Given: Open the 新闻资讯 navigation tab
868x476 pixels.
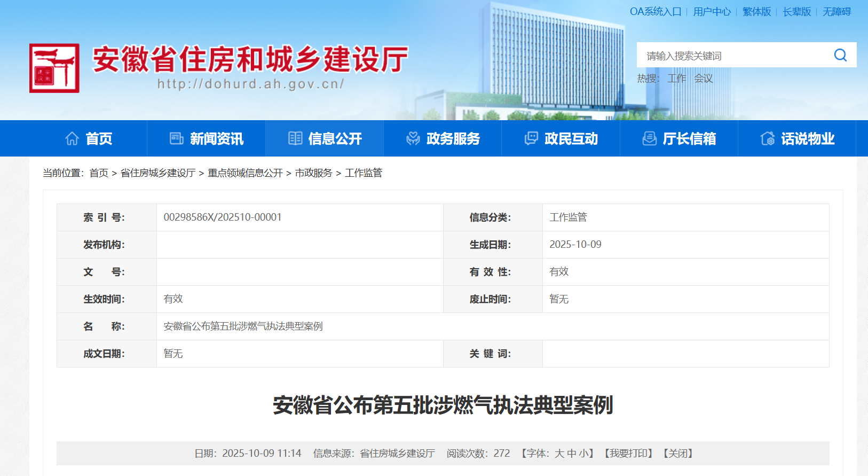Looking at the screenshot, I should [x=206, y=138].
